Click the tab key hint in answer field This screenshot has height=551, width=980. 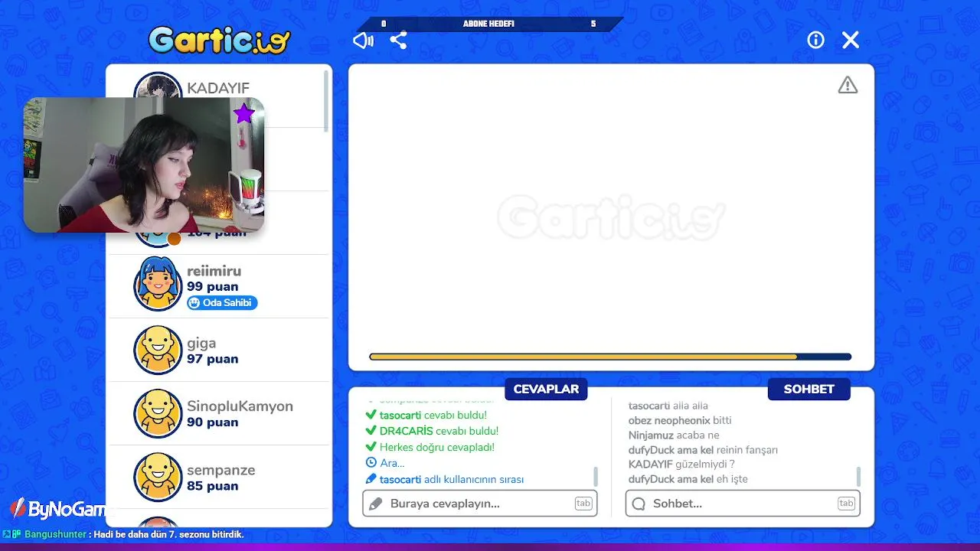pos(583,504)
